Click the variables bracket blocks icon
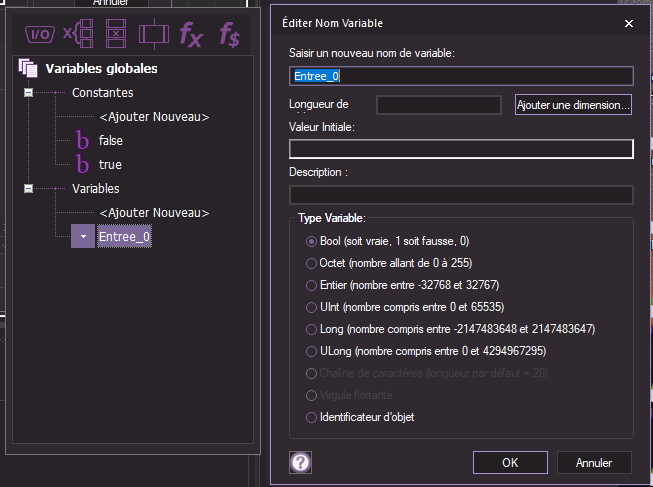The height and width of the screenshot is (487, 653). [x=77, y=35]
